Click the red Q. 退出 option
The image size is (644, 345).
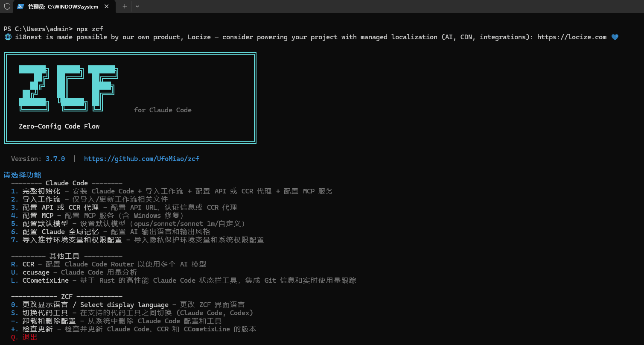(x=24, y=337)
